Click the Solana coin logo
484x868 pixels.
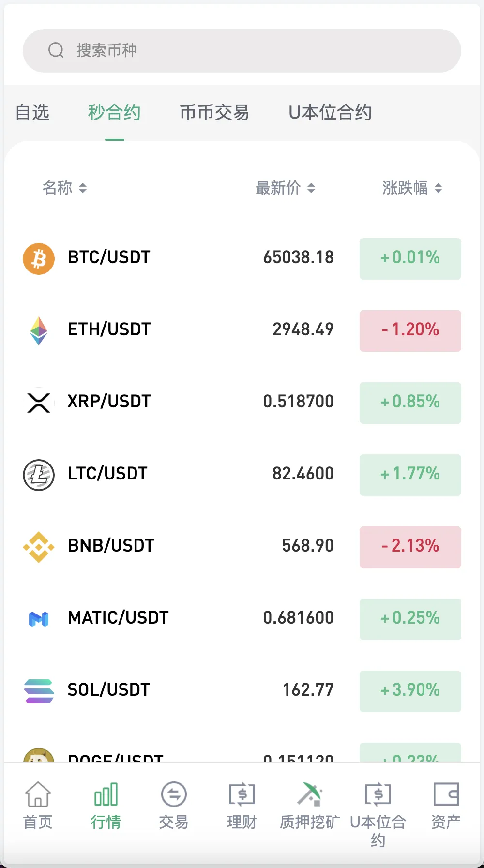39,691
